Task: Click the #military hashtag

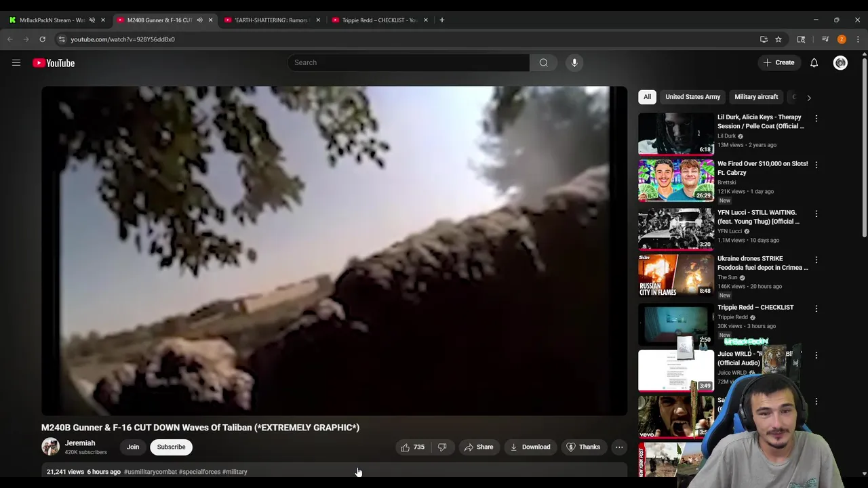Action: click(235, 472)
